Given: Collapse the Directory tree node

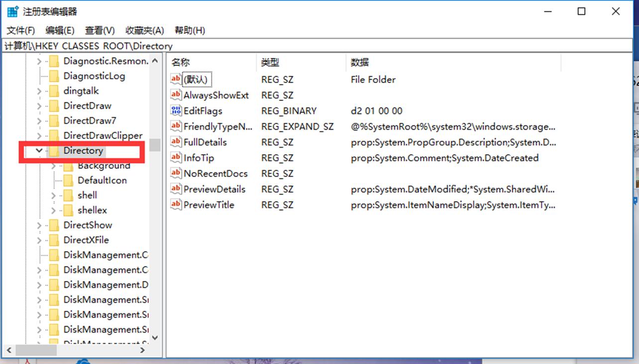Looking at the screenshot, I should 39,151.
